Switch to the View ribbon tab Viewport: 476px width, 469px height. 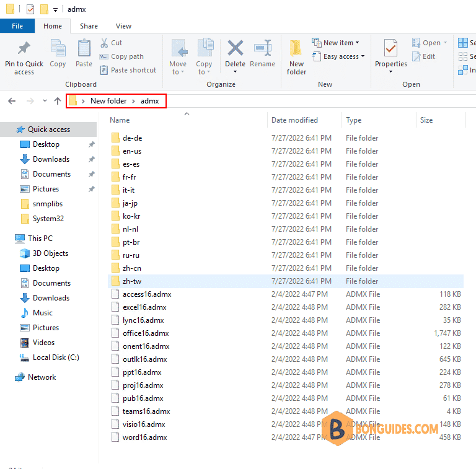pyautogui.click(x=123, y=26)
